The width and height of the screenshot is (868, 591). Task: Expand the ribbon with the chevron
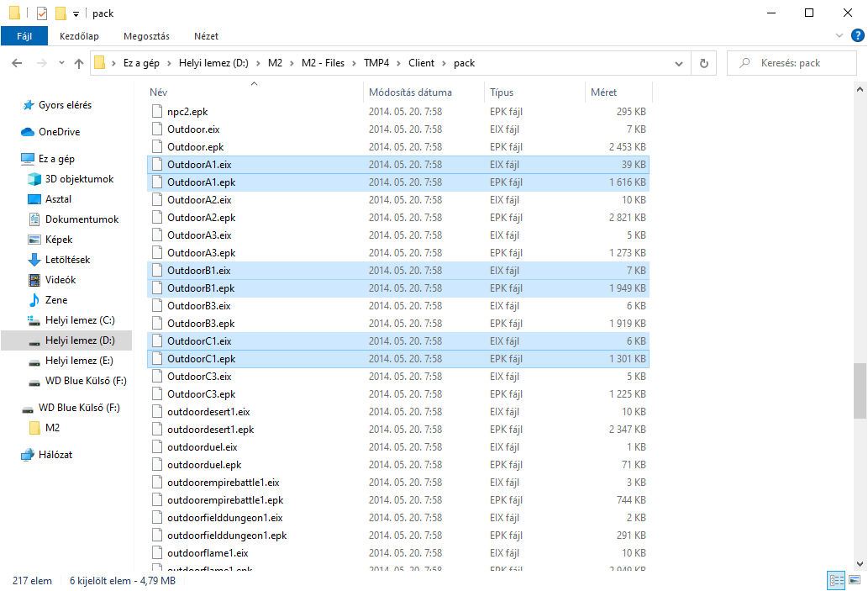[839, 35]
